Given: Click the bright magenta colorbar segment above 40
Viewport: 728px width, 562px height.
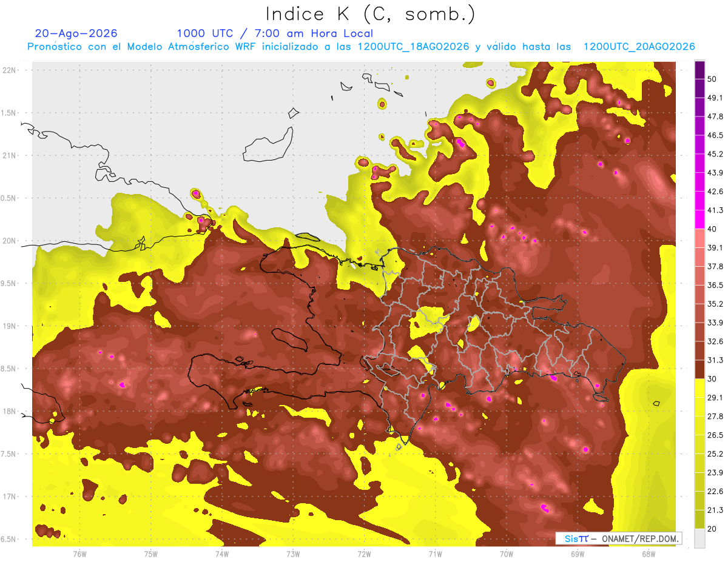Looking at the screenshot, I should (x=699, y=219).
